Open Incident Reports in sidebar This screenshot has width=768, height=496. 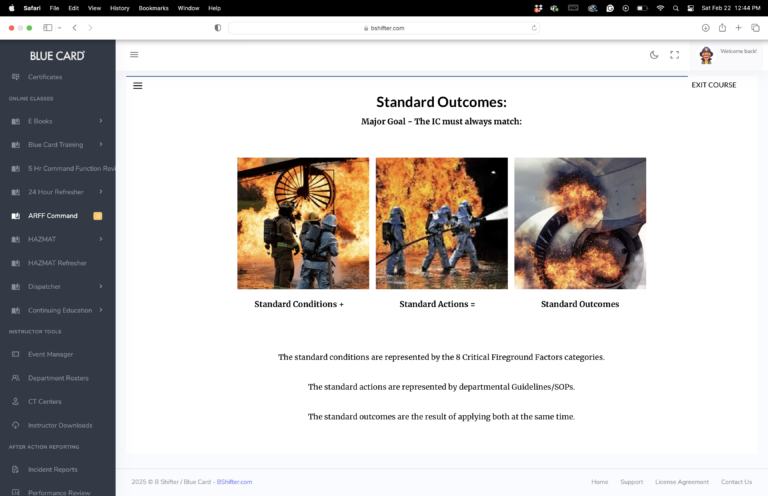52,469
